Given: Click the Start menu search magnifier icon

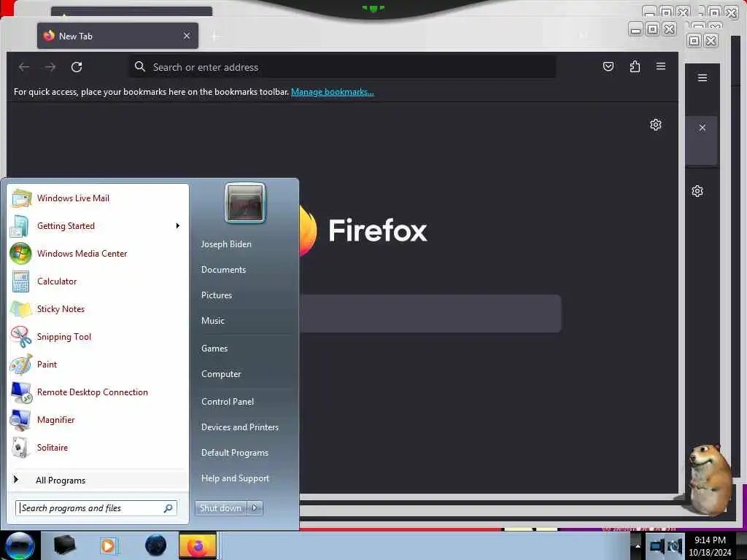Looking at the screenshot, I should pos(169,508).
